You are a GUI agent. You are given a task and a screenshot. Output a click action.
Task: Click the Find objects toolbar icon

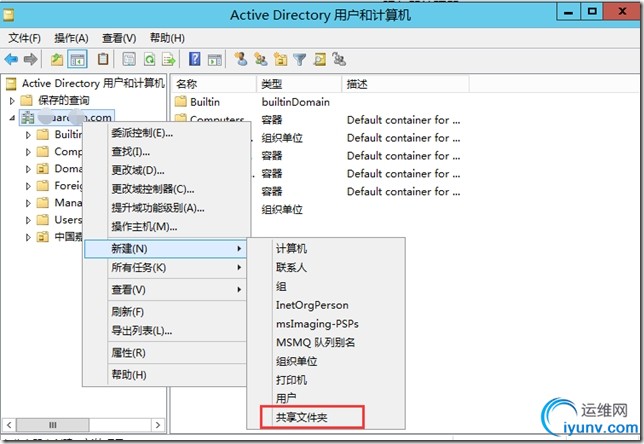pos(320,60)
